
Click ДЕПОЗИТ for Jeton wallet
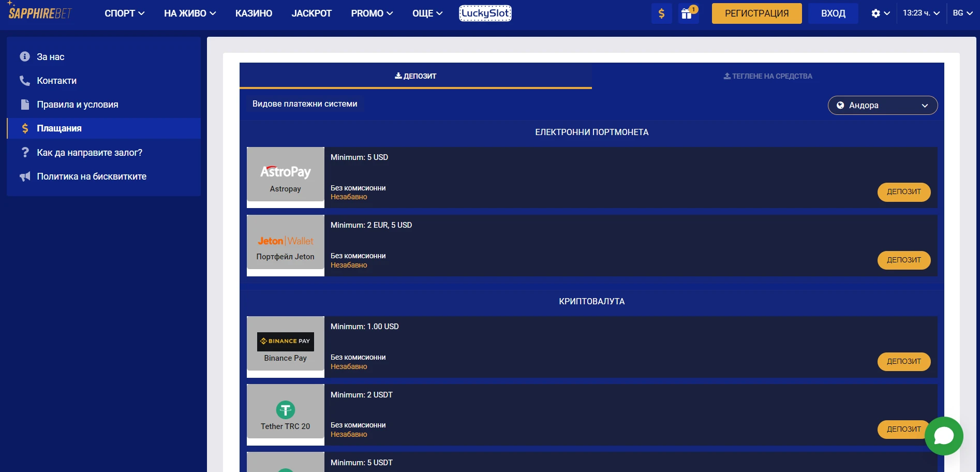tap(904, 260)
